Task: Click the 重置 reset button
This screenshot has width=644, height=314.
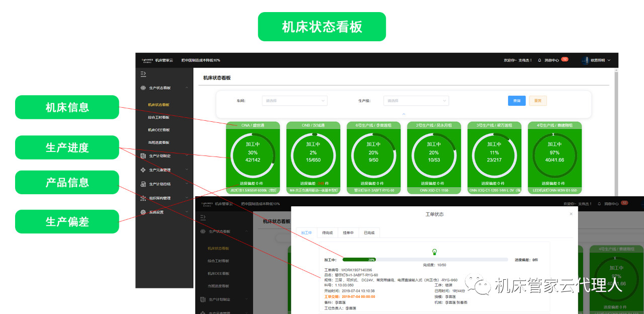Action: pyautogui.click(x=537, y=101)
